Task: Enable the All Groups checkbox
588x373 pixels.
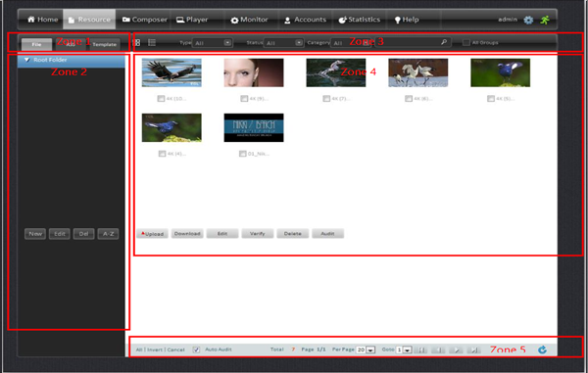Action: [x=466, y=42]
